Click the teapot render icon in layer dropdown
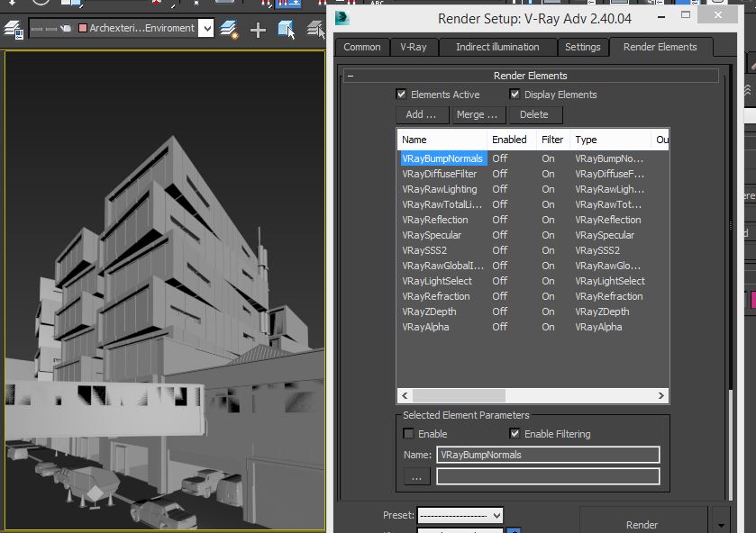Image resolution: width=756 pixels, height=533 pixels. (66, 29)
